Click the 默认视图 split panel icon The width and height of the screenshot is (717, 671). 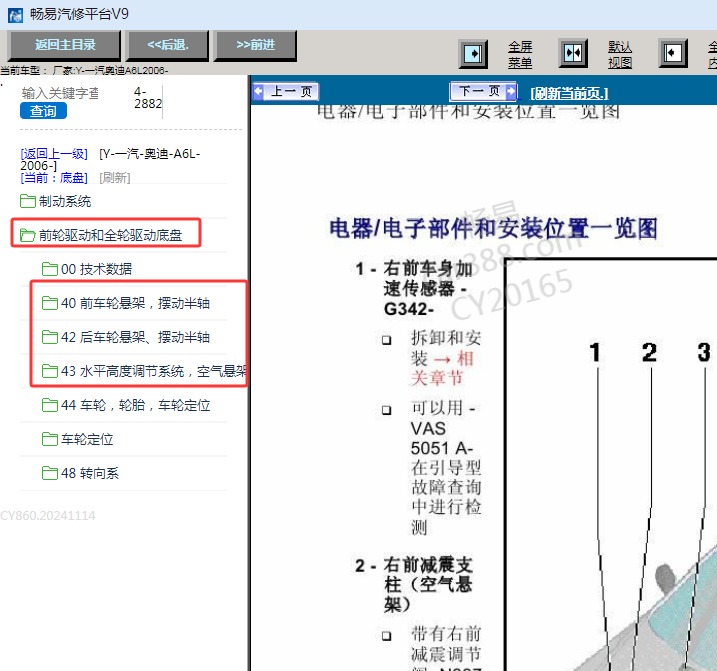[573, 53]
